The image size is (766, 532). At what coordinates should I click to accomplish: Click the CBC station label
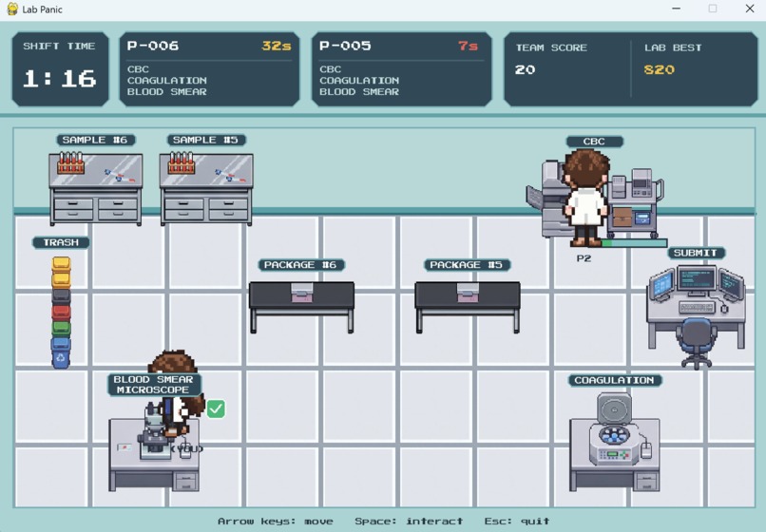[595, 142]
